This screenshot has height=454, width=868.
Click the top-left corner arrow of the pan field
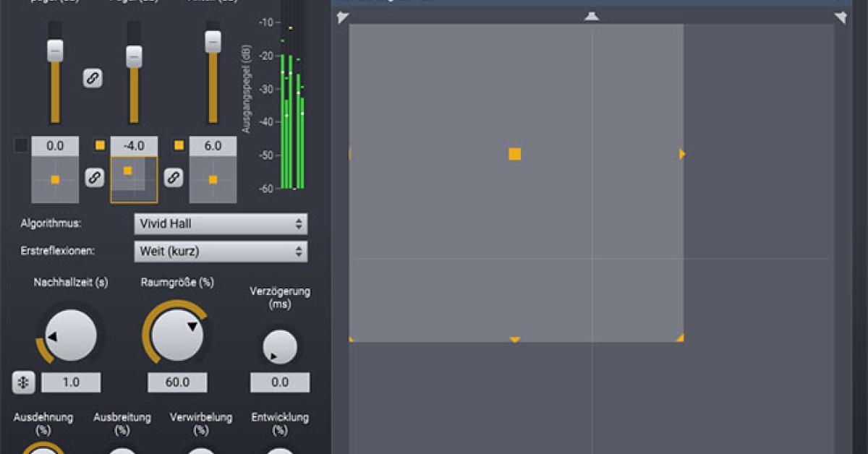(x=343, y=17)
